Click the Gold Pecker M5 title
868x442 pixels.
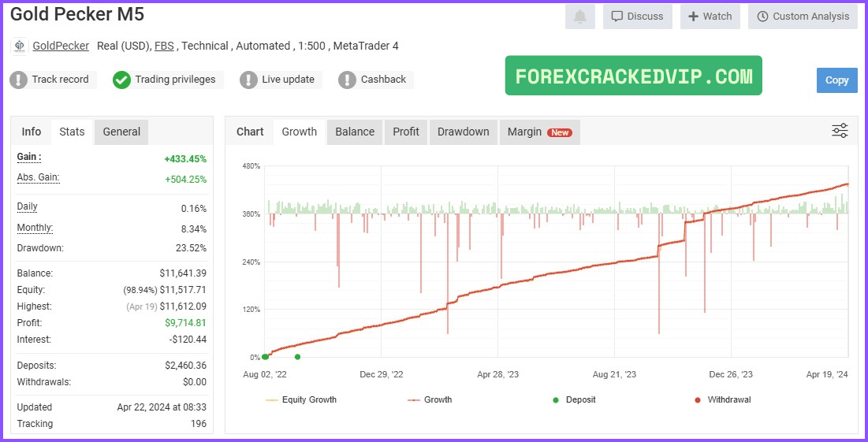click(77, 14)
